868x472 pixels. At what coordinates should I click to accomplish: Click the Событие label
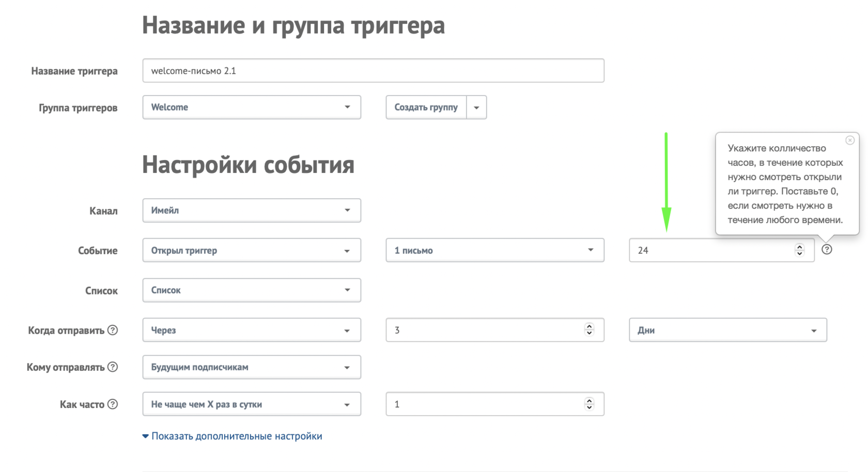[98, 251]
